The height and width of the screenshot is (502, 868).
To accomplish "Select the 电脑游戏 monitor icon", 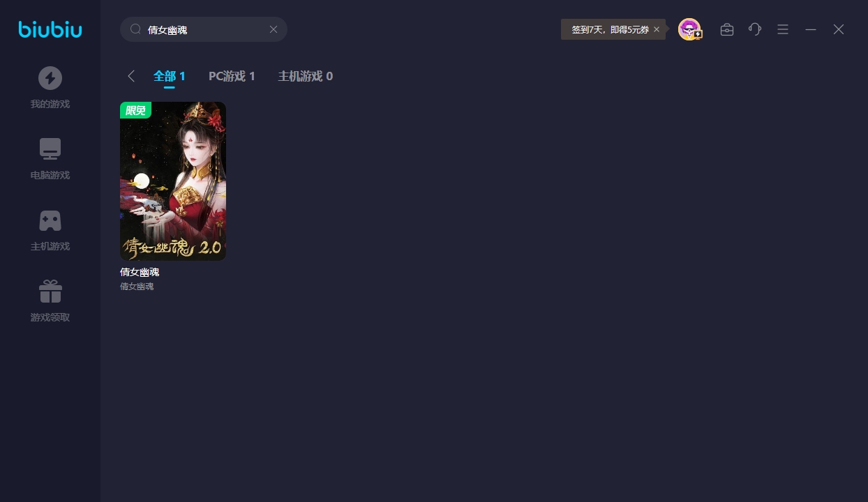I will point(50,149).
